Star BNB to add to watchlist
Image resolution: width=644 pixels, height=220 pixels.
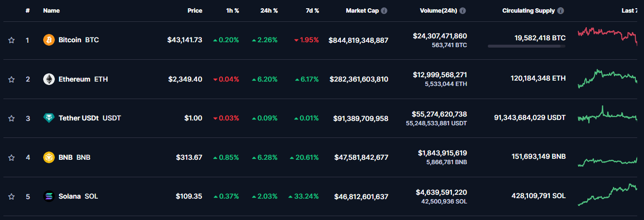pos(12,157)
